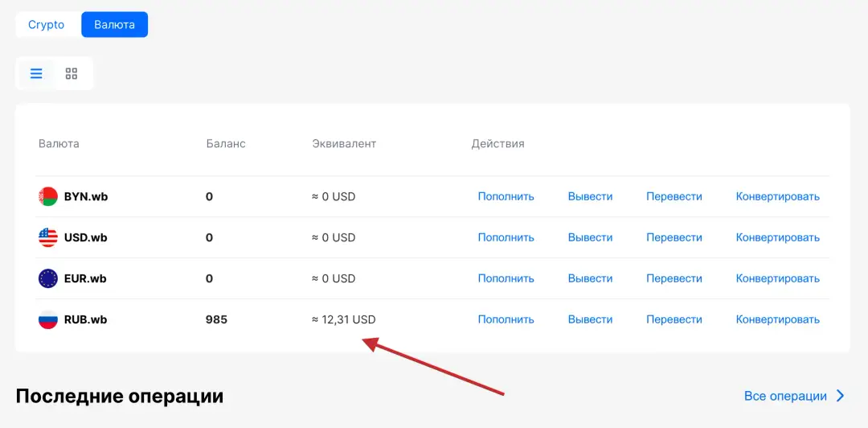Convert EUR.wb using Конвертировать

click(x=777, y=278)
